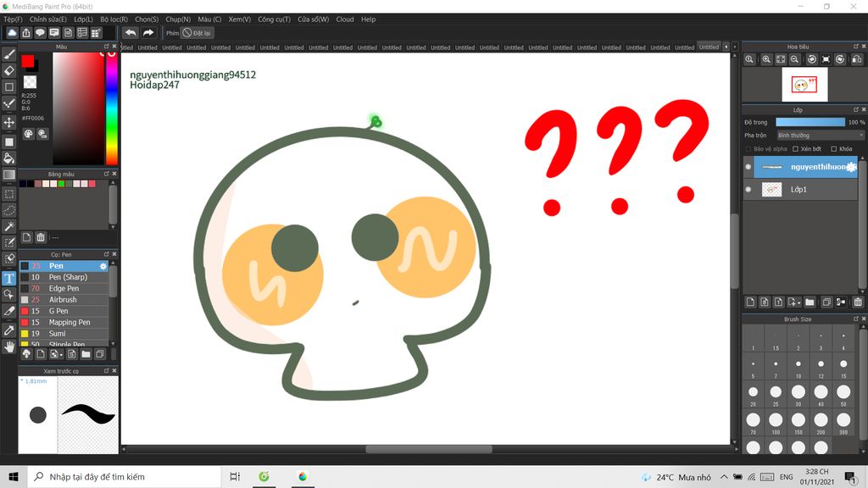The height and width of the screenshot is (488, 868).
Task: Add a layer folder
Action: point(810,302)
